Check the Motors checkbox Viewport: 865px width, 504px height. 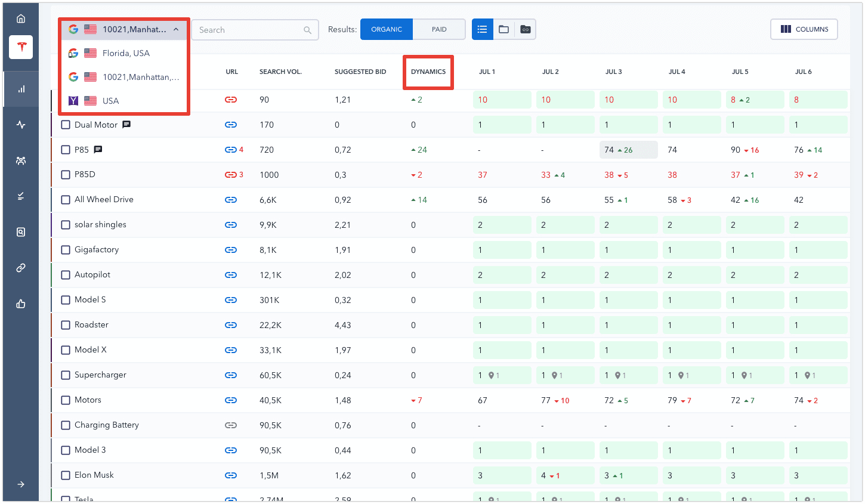coord(66,400)
